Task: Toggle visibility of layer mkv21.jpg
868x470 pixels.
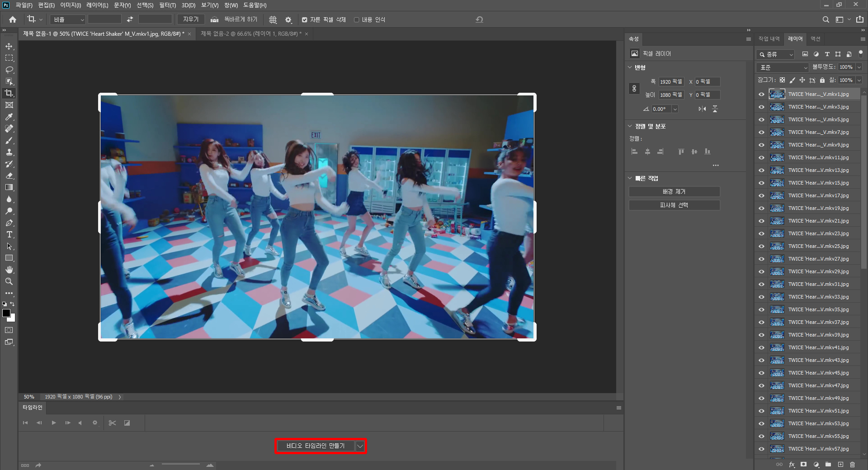Action: (761, 221)
